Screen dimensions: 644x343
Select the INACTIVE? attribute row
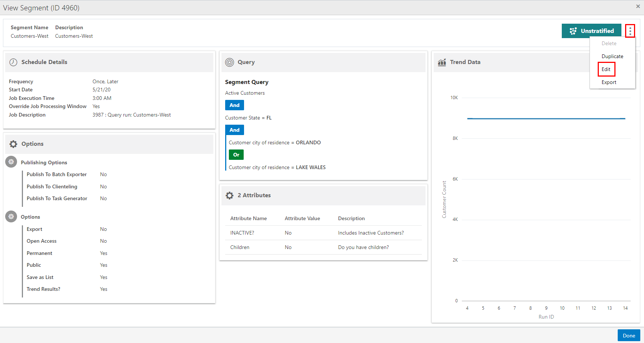(x=323, y=233)
